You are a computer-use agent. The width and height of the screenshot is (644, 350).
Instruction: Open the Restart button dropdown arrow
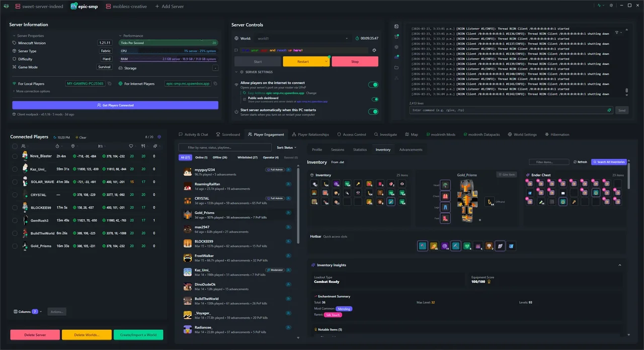(x=326, y=61)
